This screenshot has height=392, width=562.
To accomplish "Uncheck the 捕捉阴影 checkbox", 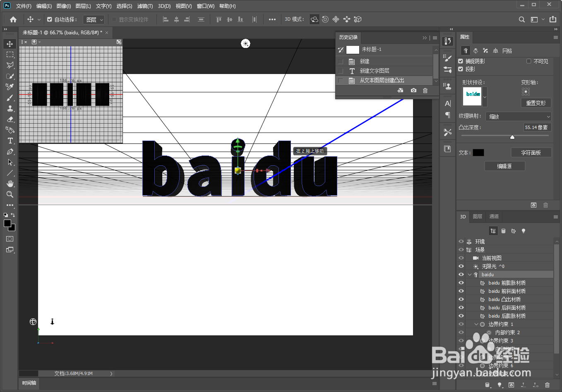I will 461,60.
